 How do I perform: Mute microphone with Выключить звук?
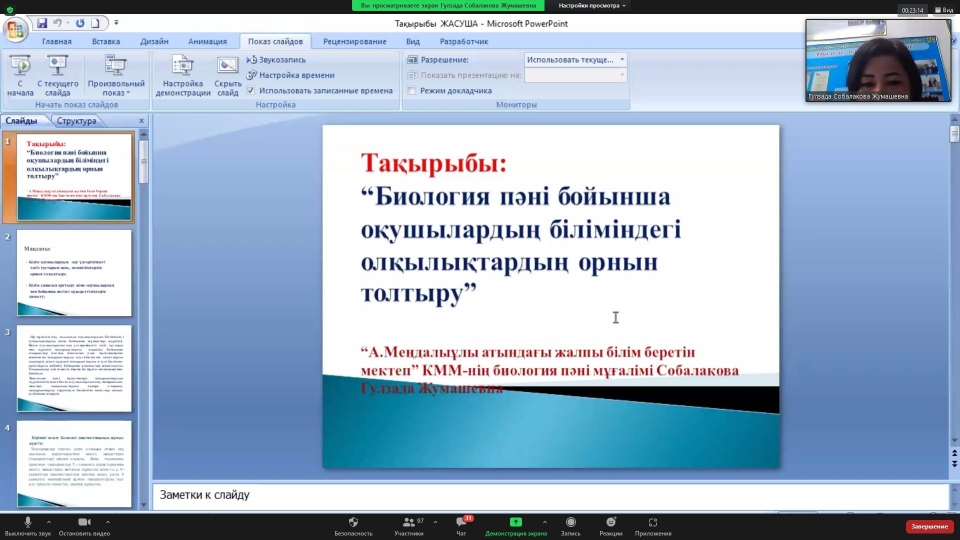point(28,525)
